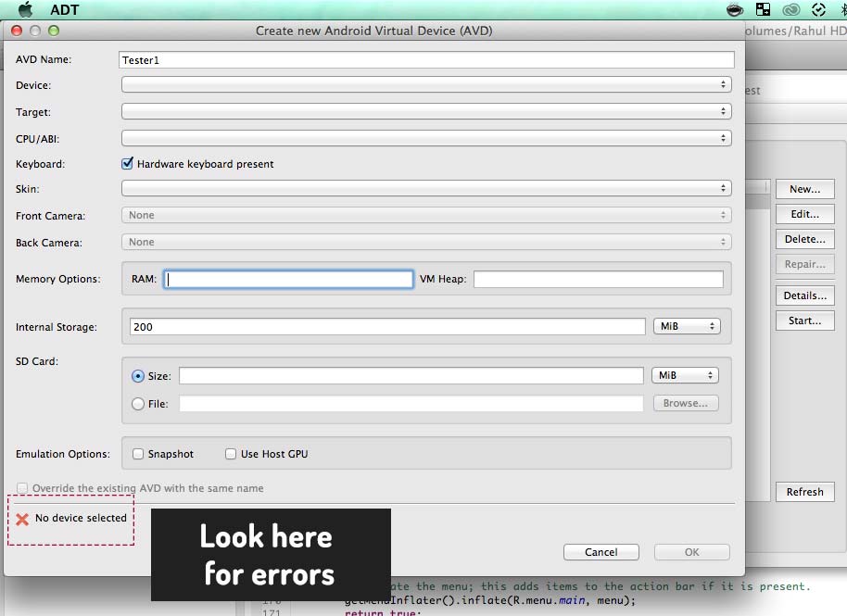Click the checkered squares menu bar icon
The height and width of the screenshot is (616, 847).
point(763,9)
